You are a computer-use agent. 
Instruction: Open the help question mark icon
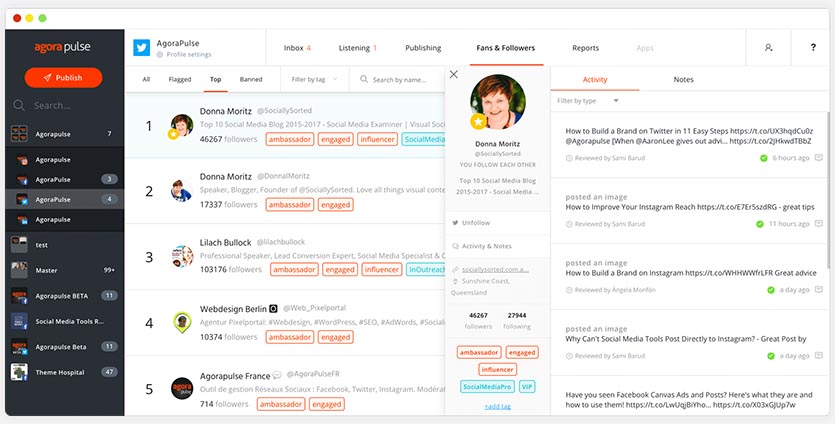813,47
